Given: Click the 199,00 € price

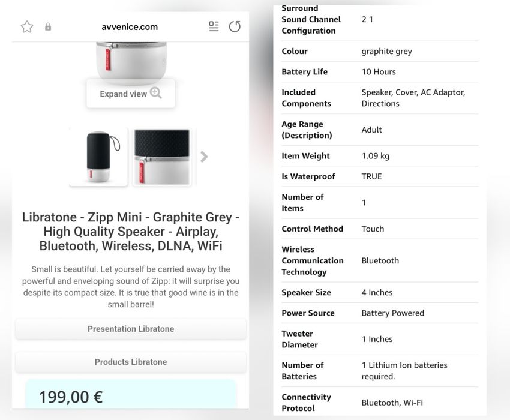Looking at the screenshot, I should (71, 397).
